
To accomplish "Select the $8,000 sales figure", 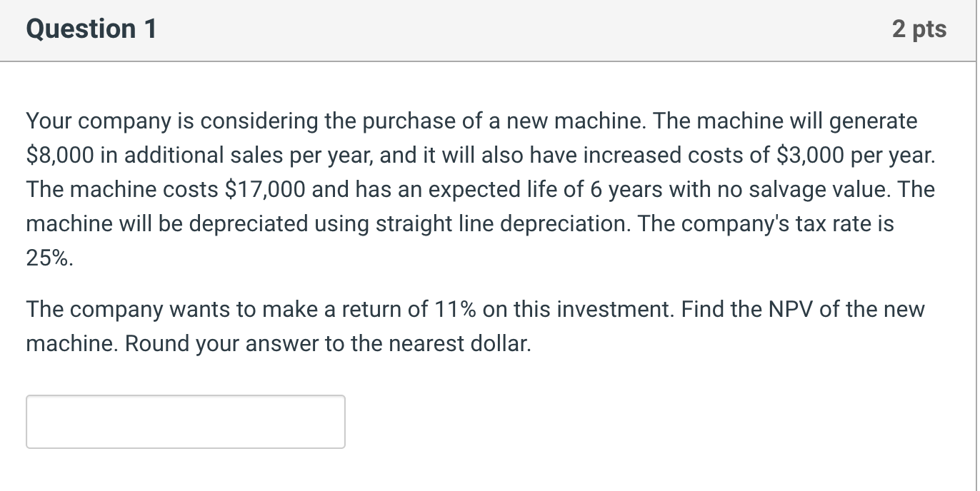I will pyautogui.click(x=56, y=155).
